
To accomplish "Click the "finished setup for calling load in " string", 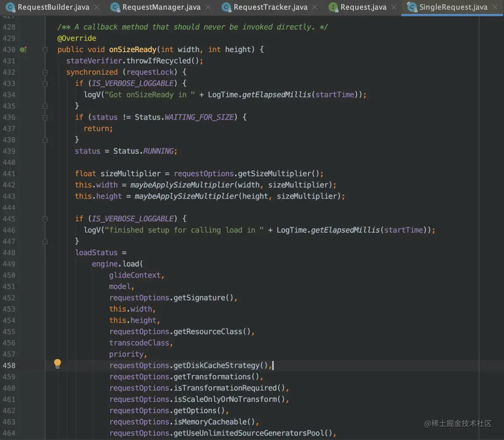I will pos(184,230).
